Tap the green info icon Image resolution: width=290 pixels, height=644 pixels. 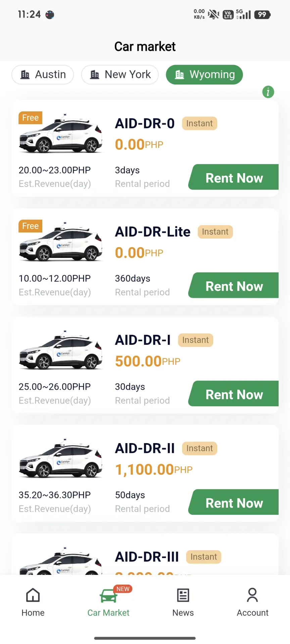click(x=268, y=92)
